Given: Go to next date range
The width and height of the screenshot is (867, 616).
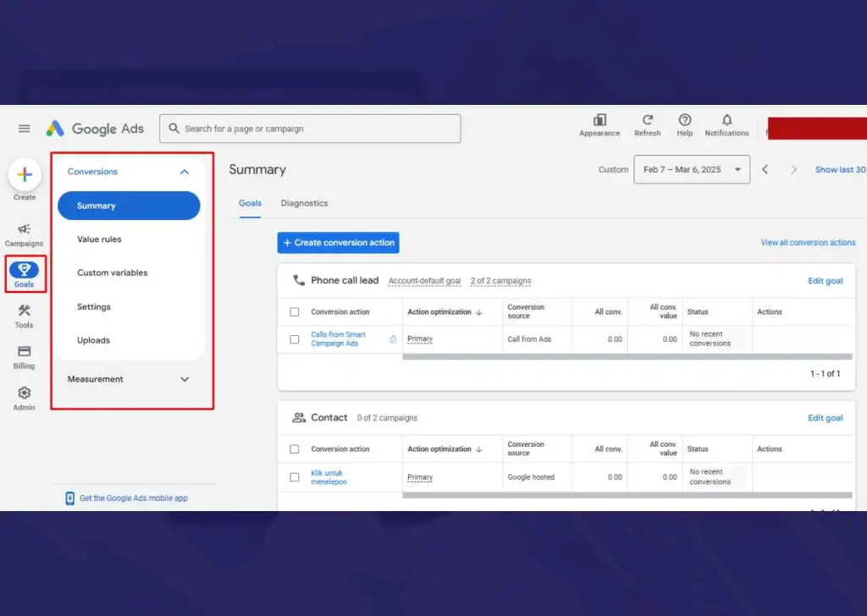Looking at the screenshot, I should 793,169.
